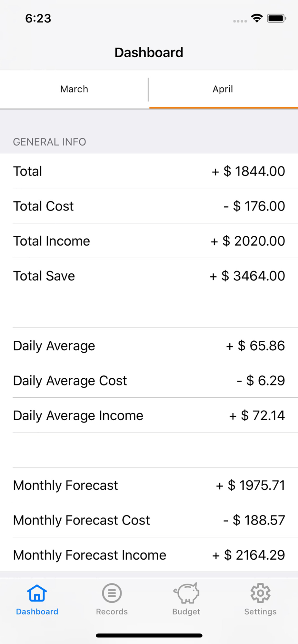Open the Settings gear icon
Screen dimensions: 298x644
260,593
